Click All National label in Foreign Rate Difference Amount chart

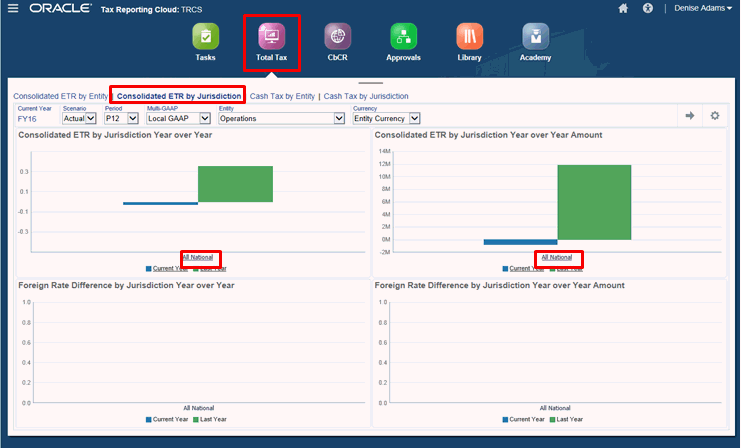pos(555,408)
